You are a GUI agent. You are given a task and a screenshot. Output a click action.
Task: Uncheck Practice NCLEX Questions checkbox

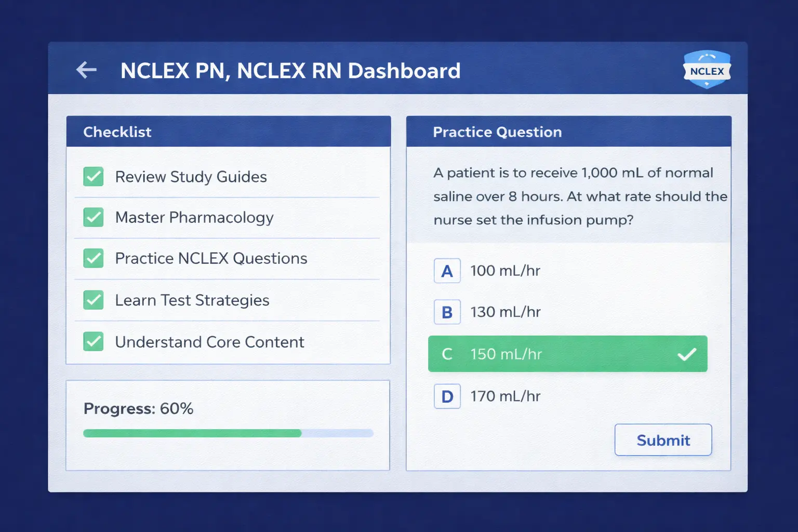[x=94, y=258]
